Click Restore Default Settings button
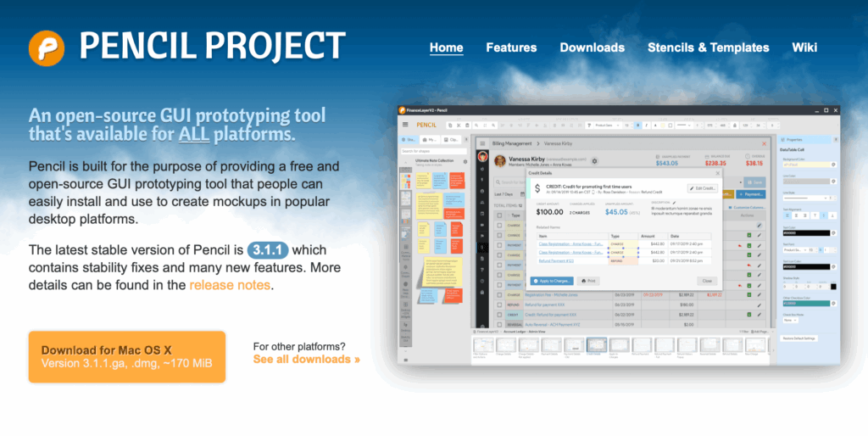The height and width of the screenshot is (436, 868). [x=798, y=338]
